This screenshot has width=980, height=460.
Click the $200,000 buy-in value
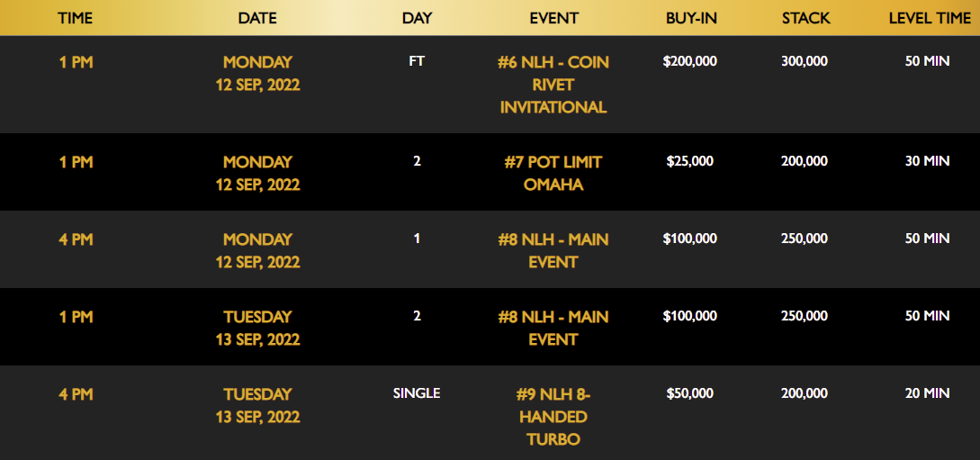(690, 61)
